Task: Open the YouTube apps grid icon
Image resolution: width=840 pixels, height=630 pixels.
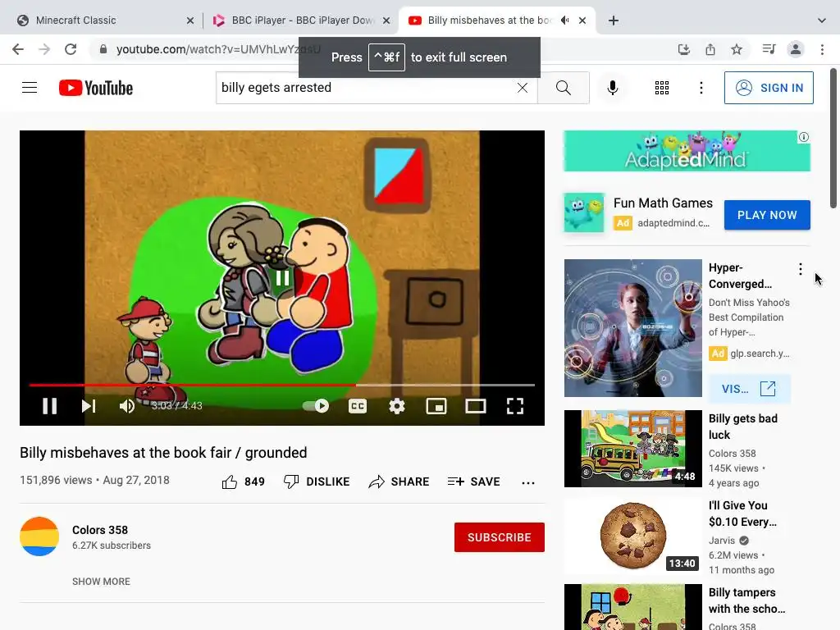Action: tap(662, 87)
